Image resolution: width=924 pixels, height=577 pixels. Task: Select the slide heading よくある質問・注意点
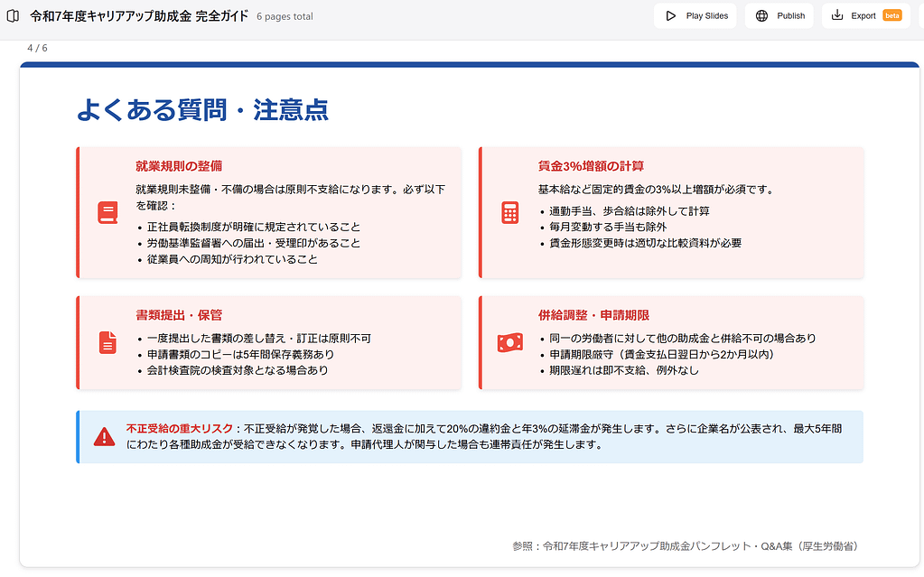[202, 110]
